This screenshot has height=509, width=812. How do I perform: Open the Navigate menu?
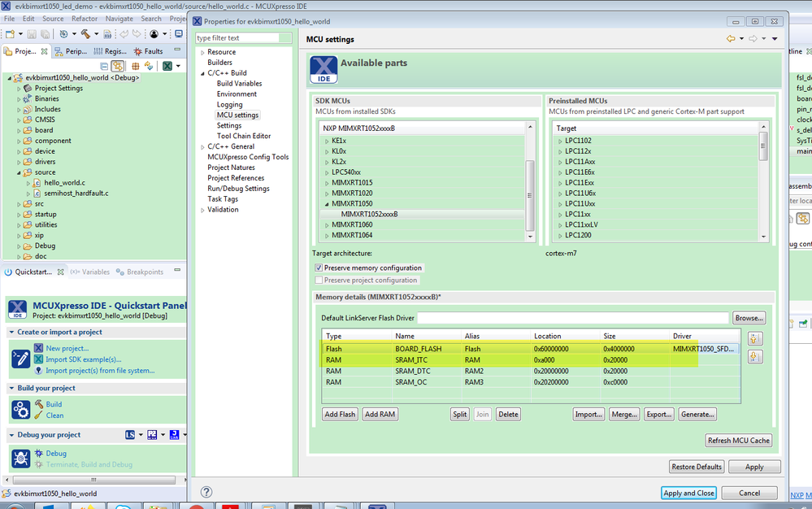click(x=119, y=19)
